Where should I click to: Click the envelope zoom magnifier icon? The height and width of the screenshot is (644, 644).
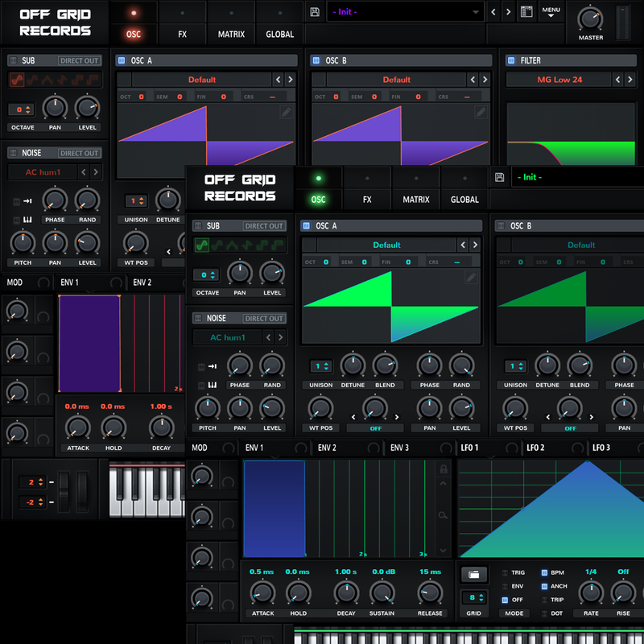[443, 515]
